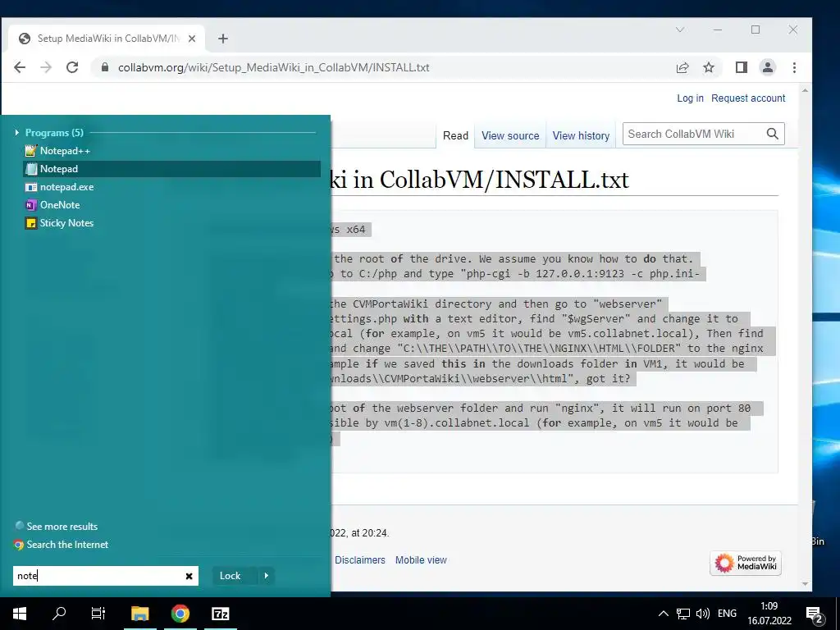Open Chrome profile avatar
Viewport: 840px width, 630px height.
click(x=768, y=67)
